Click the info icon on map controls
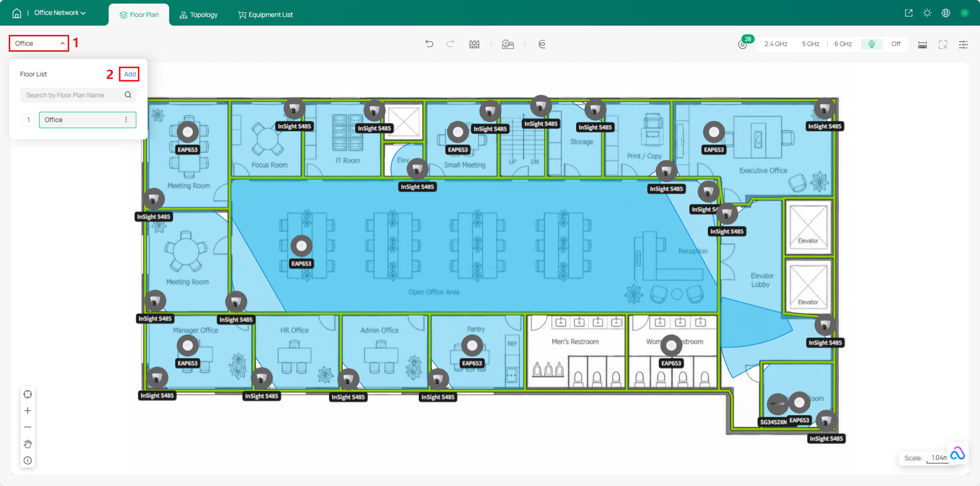This screenshot has height=486, width=980. tap(28, 460)
